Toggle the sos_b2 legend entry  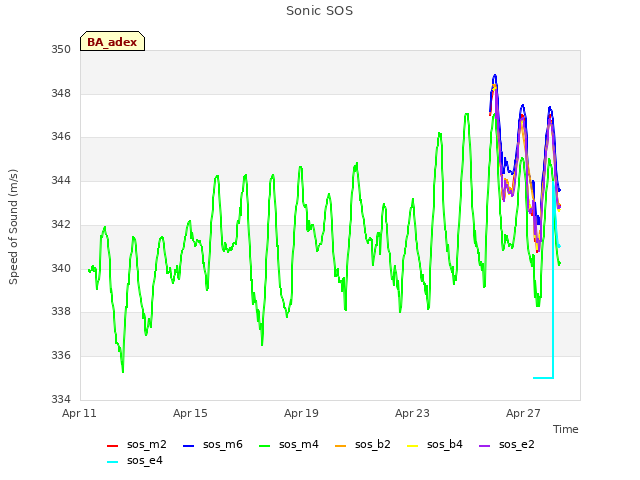[362, 444]
